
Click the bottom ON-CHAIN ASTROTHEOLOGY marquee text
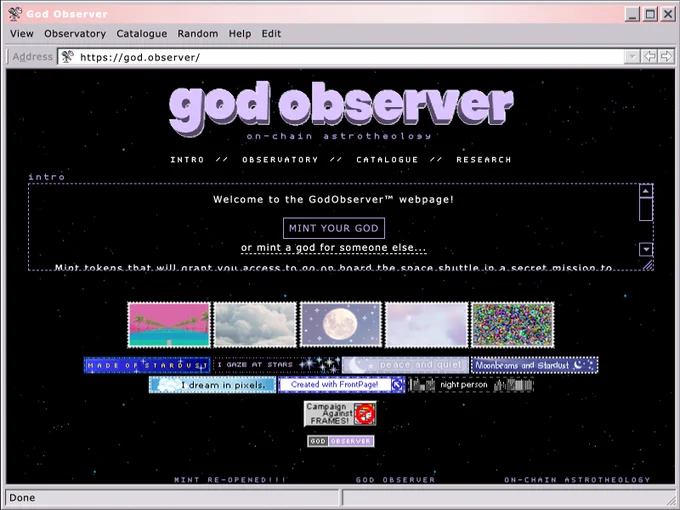click(577, 480)
